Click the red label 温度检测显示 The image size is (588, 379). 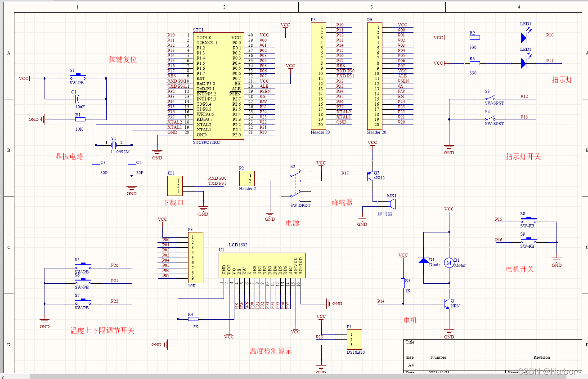click(271, 351)
